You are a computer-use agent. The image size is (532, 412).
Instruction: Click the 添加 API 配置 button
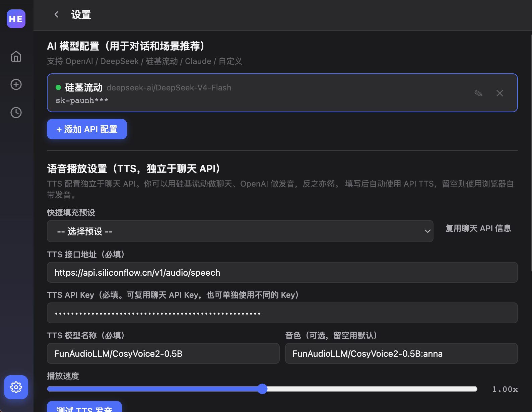point(87,129)
